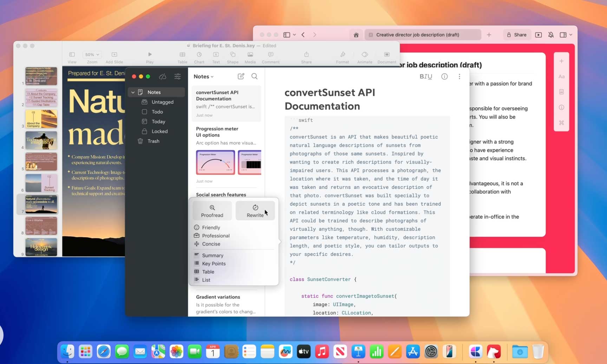Screen dimensions: 607x364
Task: Click the Share button in the pink window
Action: click(517, 35)
